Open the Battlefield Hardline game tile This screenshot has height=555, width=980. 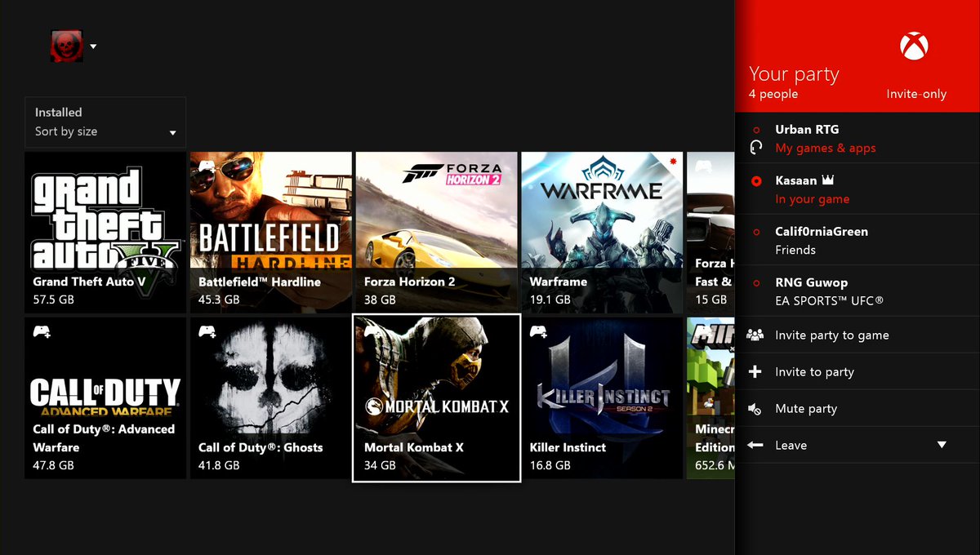tap(271, 233)
